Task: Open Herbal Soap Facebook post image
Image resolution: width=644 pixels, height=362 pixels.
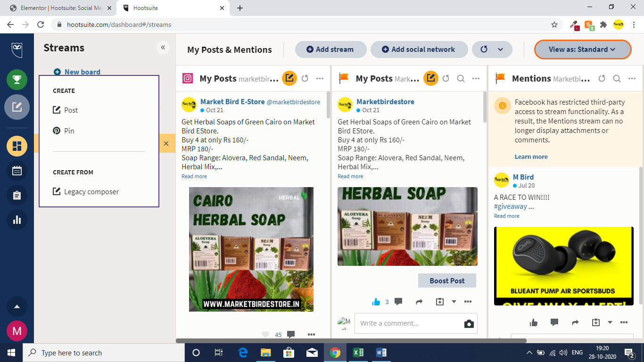Action: 407,226
